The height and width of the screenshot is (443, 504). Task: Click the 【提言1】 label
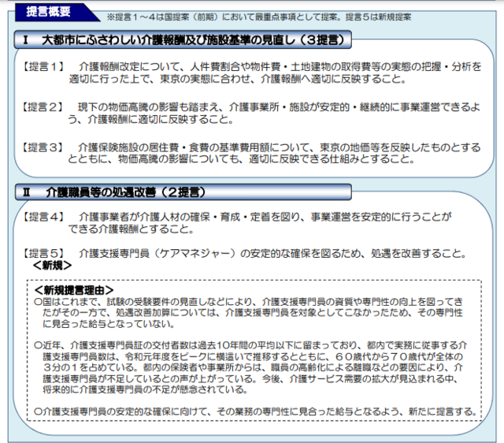[44, 69]
